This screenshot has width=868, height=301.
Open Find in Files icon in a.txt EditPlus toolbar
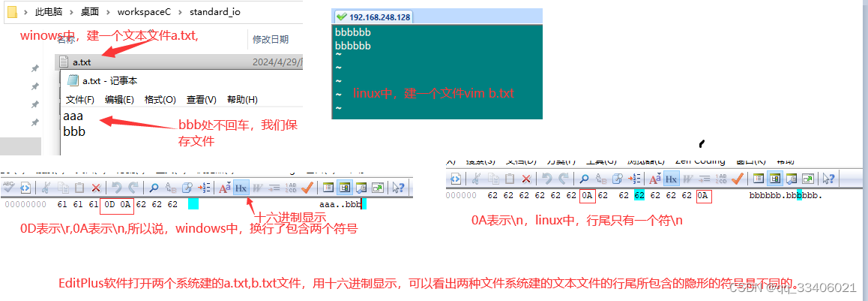tap(187, 188)
